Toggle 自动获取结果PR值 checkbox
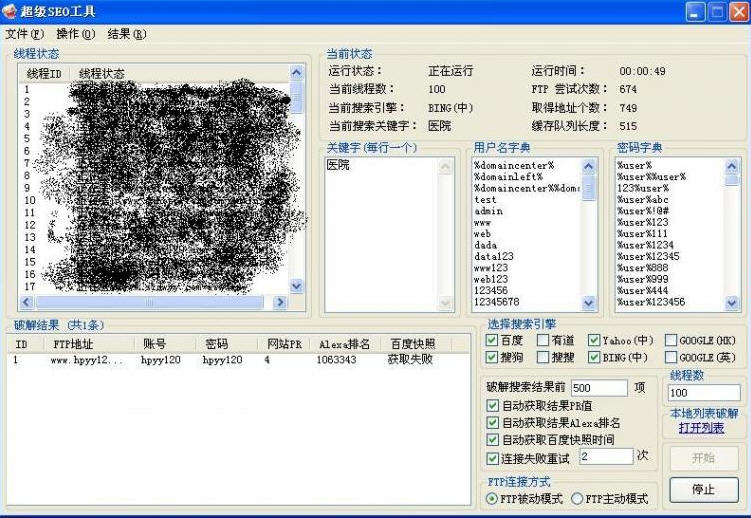This screenshot has height=518, width=751. click(492, 405)
